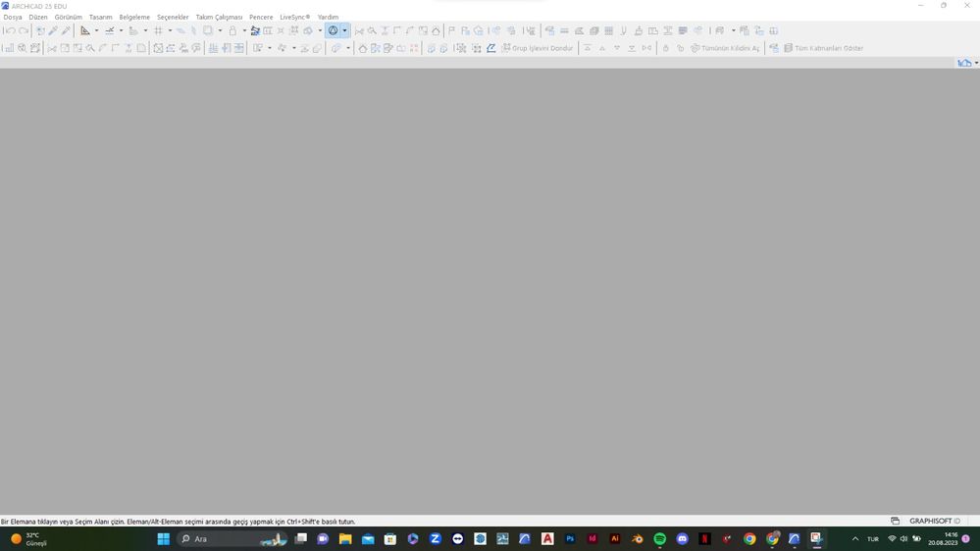Click the TUR keyboard language indicator
Image resolution: width=980 pixels, height=551 pixels.
872,538
